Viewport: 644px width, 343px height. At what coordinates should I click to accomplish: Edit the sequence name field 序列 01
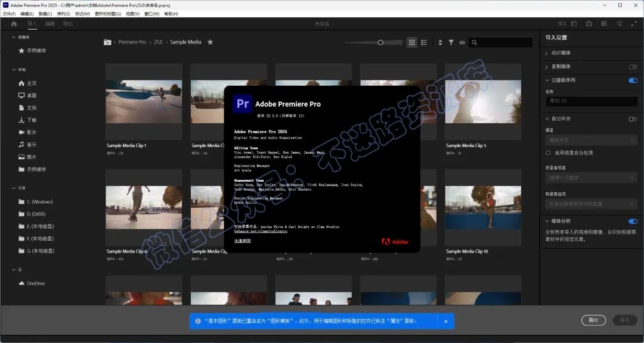coord(592,101)
